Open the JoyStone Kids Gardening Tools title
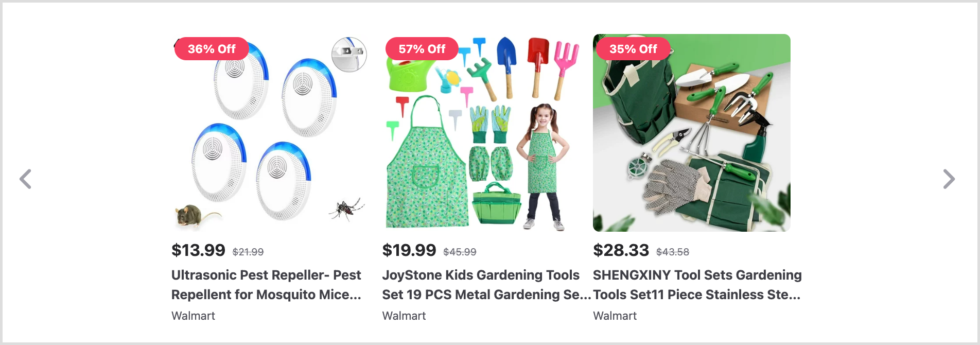980x345 pixels. (486, 285)
